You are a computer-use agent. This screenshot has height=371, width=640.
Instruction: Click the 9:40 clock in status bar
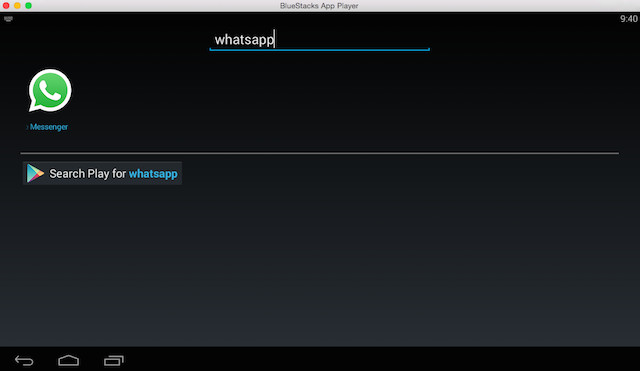(x=629, y=19)
